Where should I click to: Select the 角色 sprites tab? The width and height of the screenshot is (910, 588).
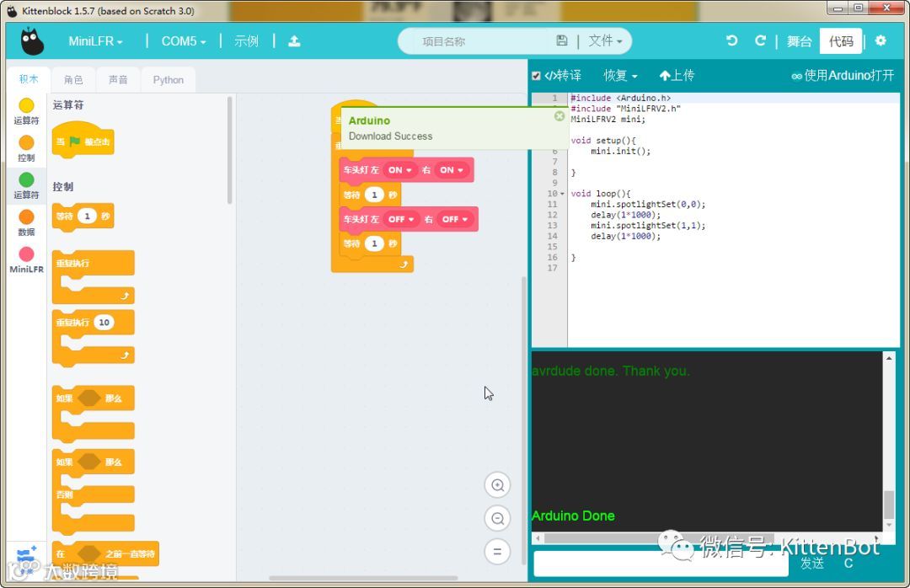pyautogui.click(x=73, y=79)
